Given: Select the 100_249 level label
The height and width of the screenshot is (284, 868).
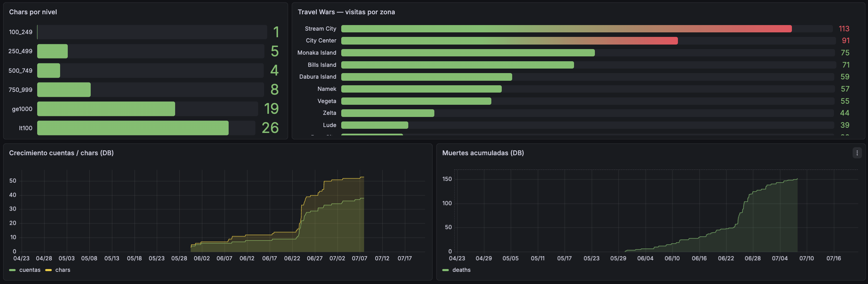Looking at the screenshot, I should pyautogui.click(x=21, y=32).
